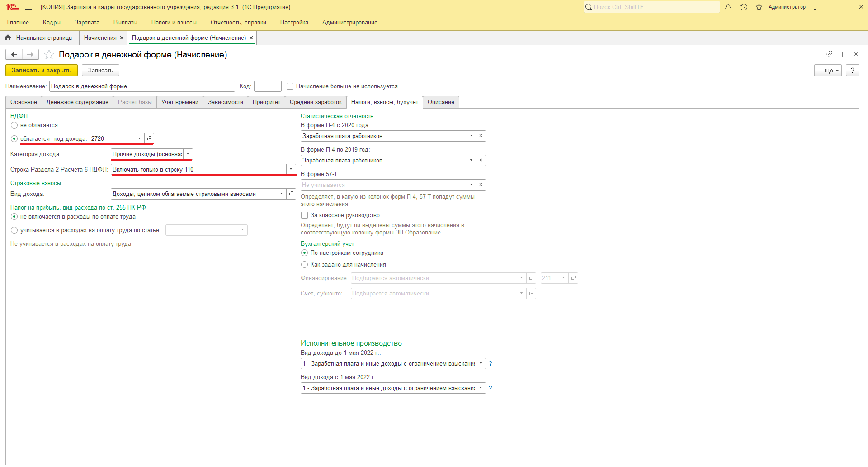Clear the форма 57-Т field

481,185
